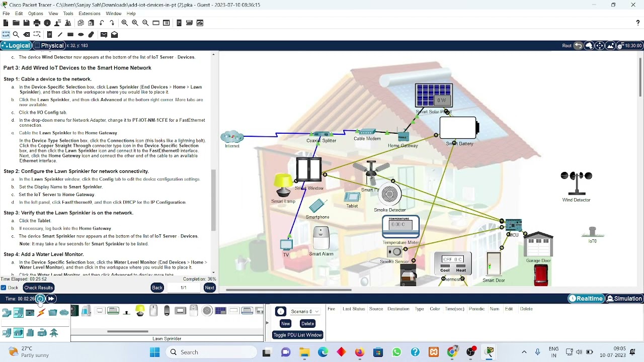Collapse PDU panel with side arrow
The width and height of the screenshot is (644, 362).
tap(267, 323)
